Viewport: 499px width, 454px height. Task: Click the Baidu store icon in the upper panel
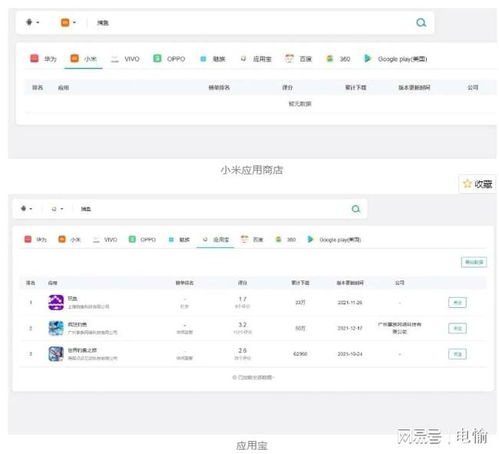[289, 58]
